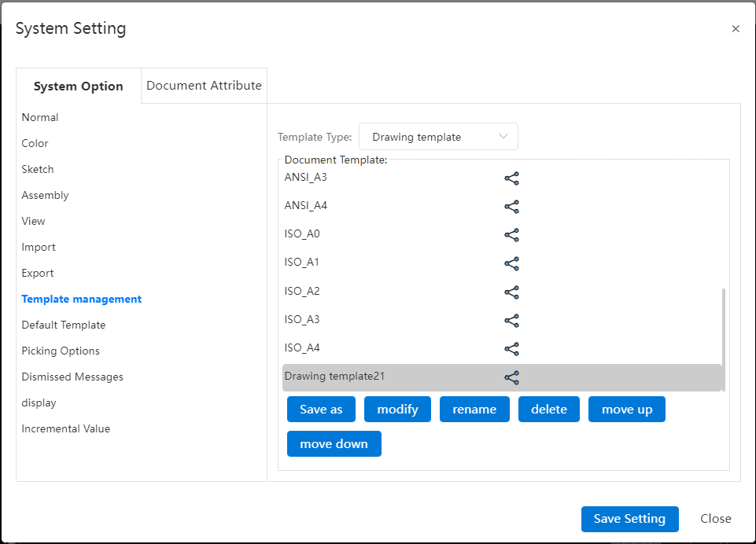The image size is (756, 544).
Task: Click the share icon beside ISO_A3
Action: click(x=511, y=321)
